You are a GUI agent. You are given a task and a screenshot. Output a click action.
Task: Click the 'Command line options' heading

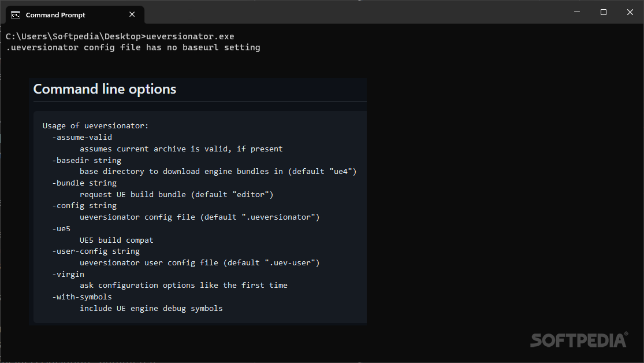coord(105,89)
